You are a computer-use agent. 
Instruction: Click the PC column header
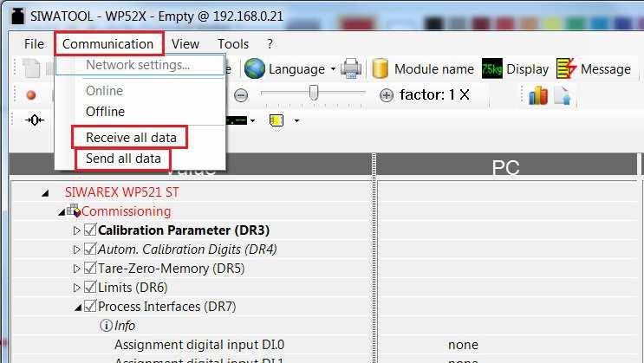point(505,167)
